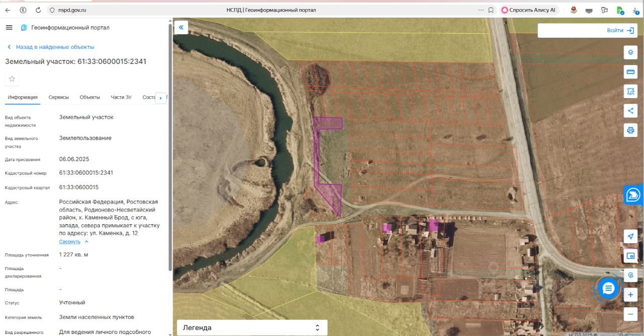Click the area value 1 227 кв. м
This screenshot has height=336, width=644.
click(x=73, y=254)
